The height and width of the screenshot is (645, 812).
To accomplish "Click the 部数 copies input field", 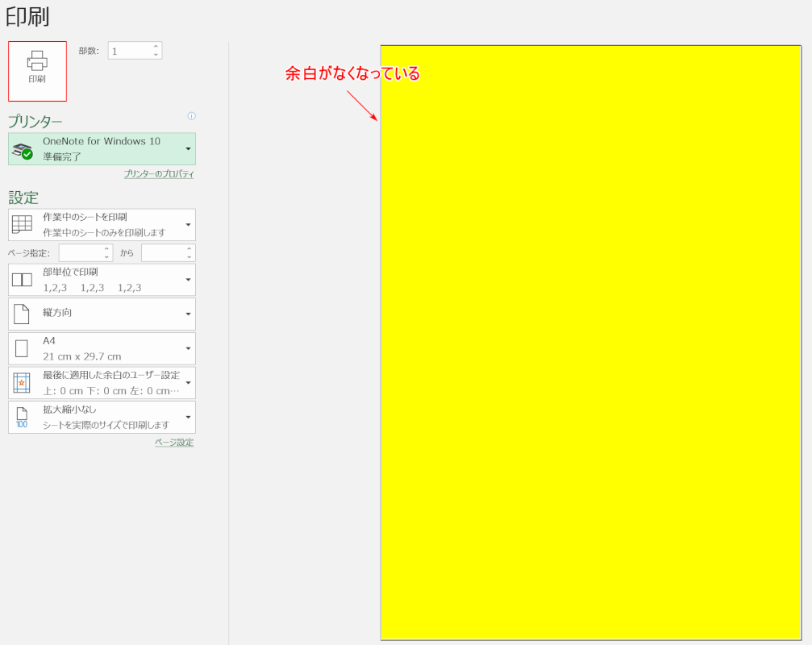I will 130,51.
